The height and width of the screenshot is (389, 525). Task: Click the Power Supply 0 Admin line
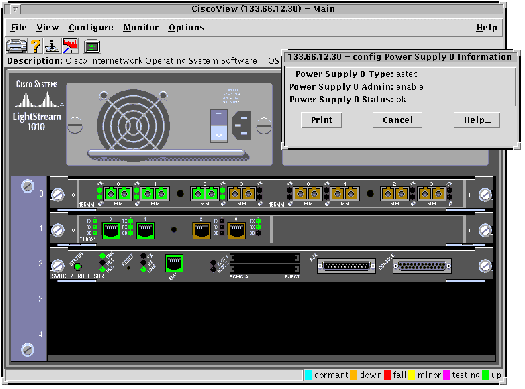pos(356,87)
